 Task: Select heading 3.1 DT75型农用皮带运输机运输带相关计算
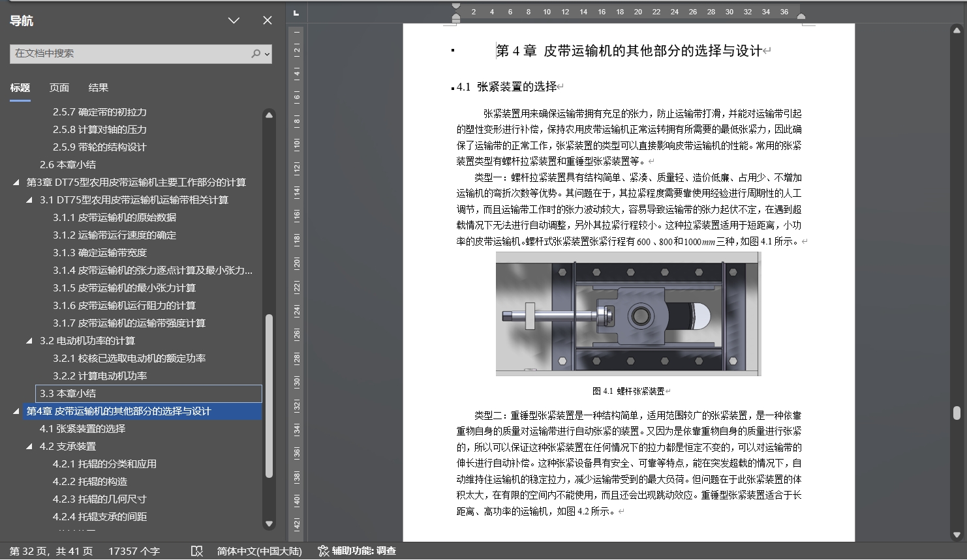(134, 200)
